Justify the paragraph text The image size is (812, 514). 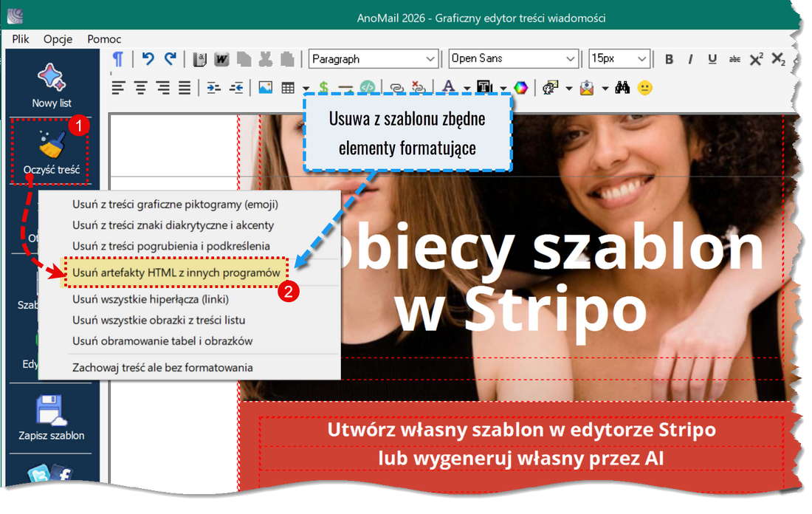pos(185,88)
